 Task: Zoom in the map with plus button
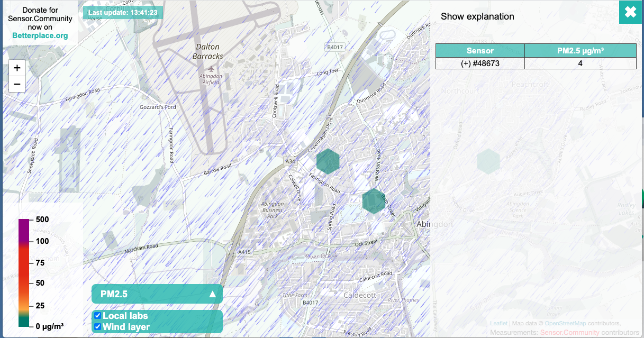17,68
